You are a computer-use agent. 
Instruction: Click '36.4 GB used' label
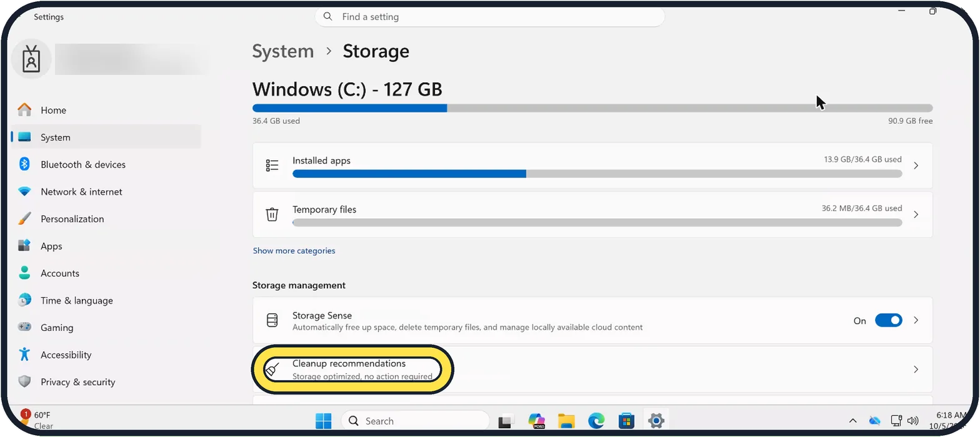coord(276,121)
